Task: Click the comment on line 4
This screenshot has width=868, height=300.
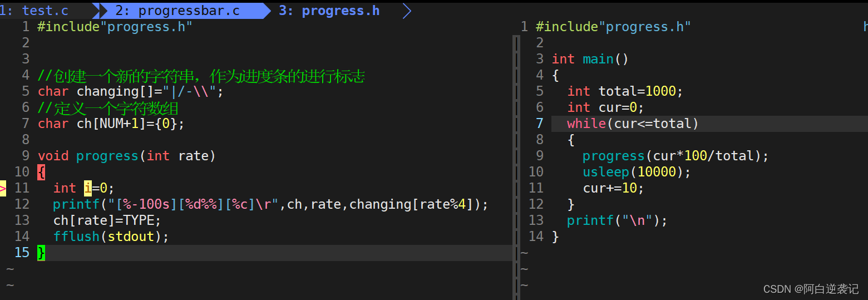Action: (201, 76)
